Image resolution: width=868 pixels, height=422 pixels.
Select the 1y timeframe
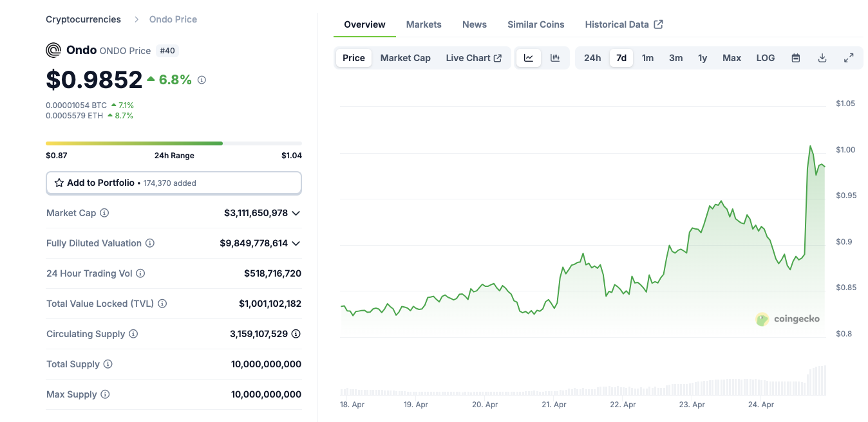pos(702,57)
